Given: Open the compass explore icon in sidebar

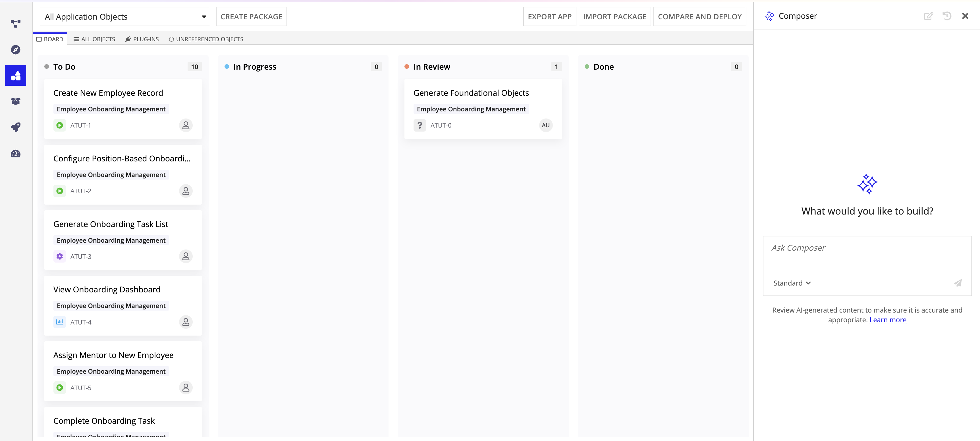Looking at the screenshot, I should (16, 49).
